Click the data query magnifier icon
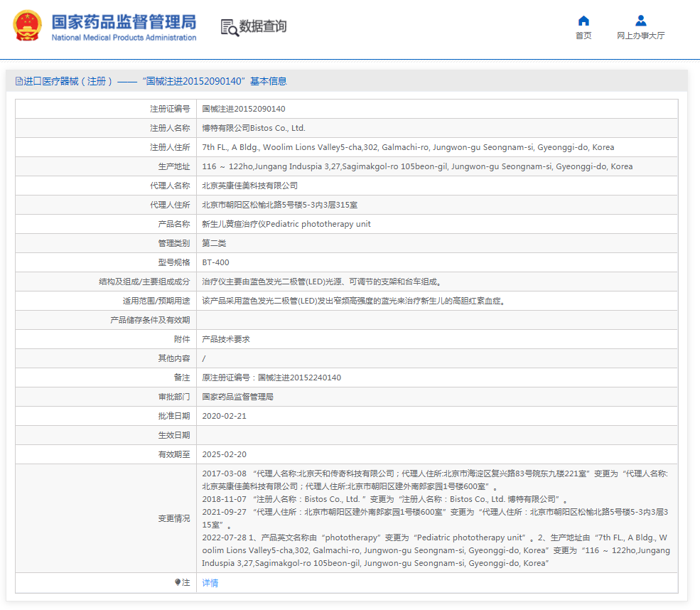Image resolution: width=700 pixels, height=610 pixels. point(229,27)
